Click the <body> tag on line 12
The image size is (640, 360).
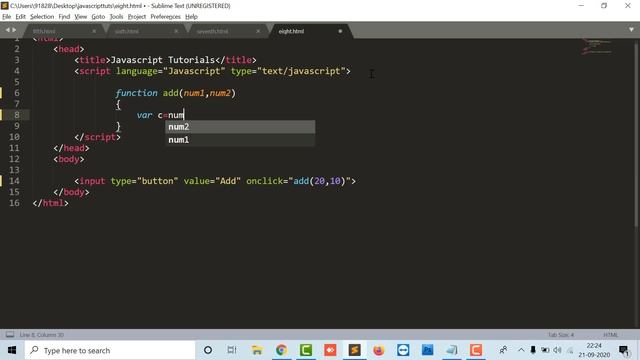(x=69, y=159)
